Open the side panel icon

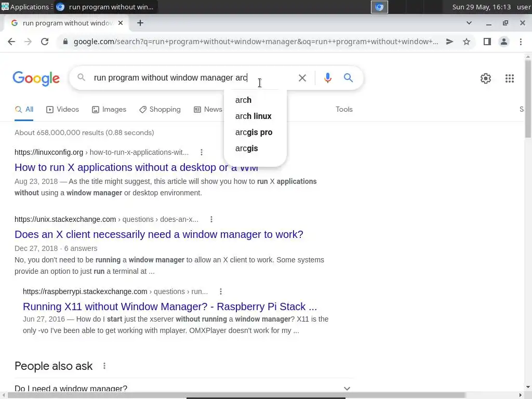[x=487, y=42]
